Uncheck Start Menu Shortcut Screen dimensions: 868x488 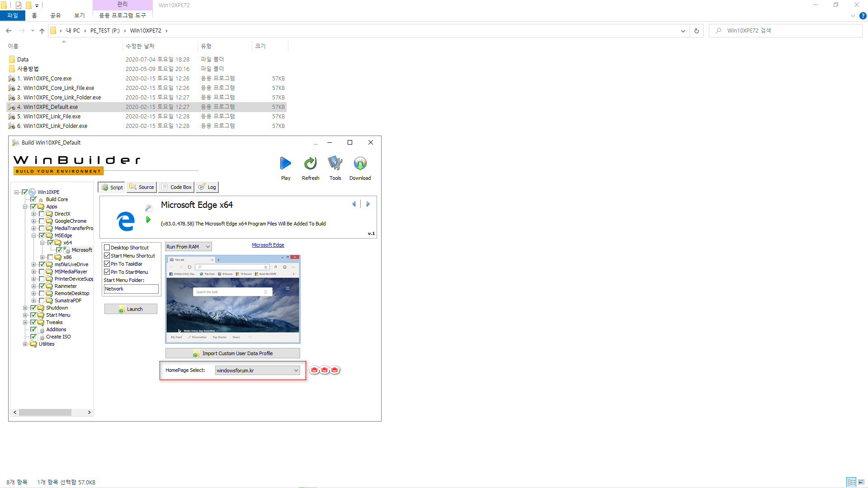point(107,256)
